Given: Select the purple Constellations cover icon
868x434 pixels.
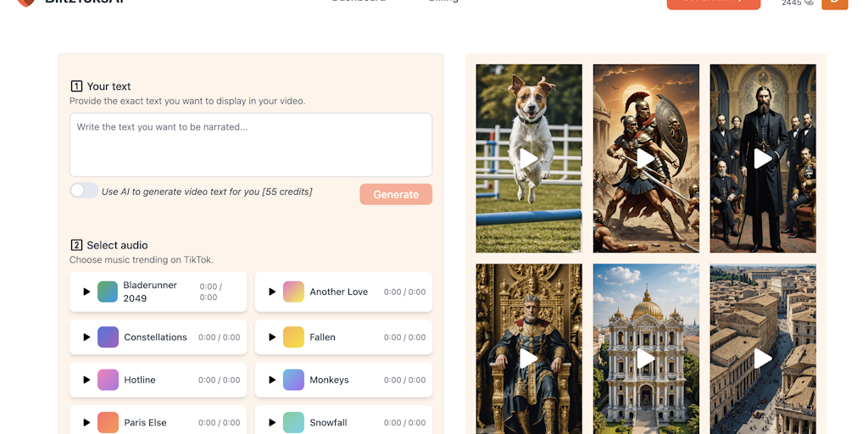Looking at the screenshot, I should point(108,337).
